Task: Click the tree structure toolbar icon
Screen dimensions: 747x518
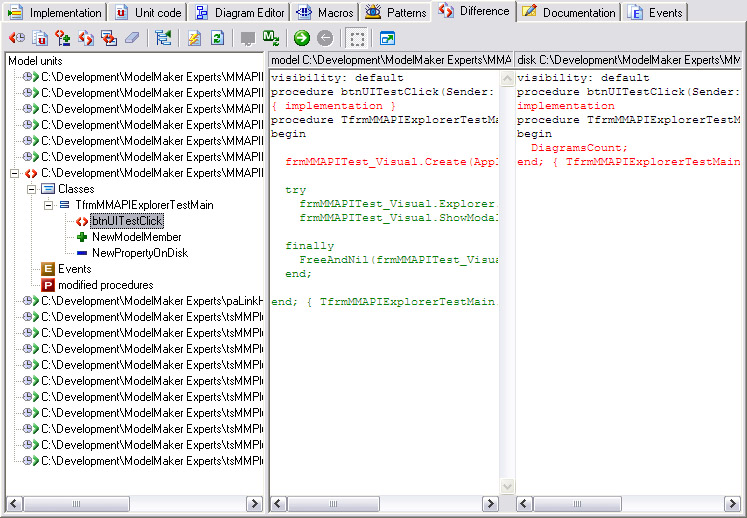Action: tap(163, 39)
